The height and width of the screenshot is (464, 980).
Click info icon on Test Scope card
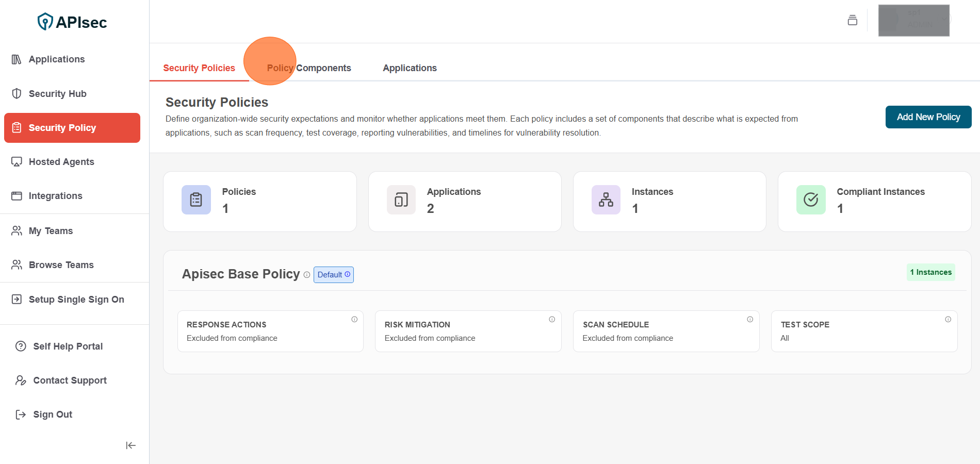(948, 319)
